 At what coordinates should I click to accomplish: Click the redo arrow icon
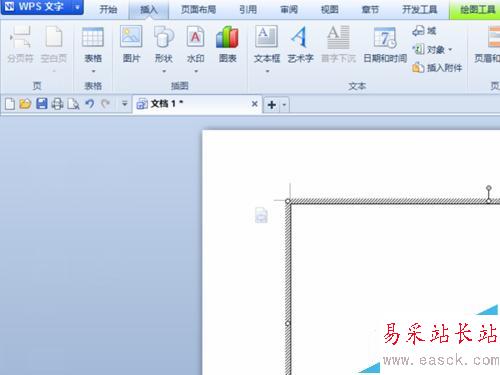point(105,104)
